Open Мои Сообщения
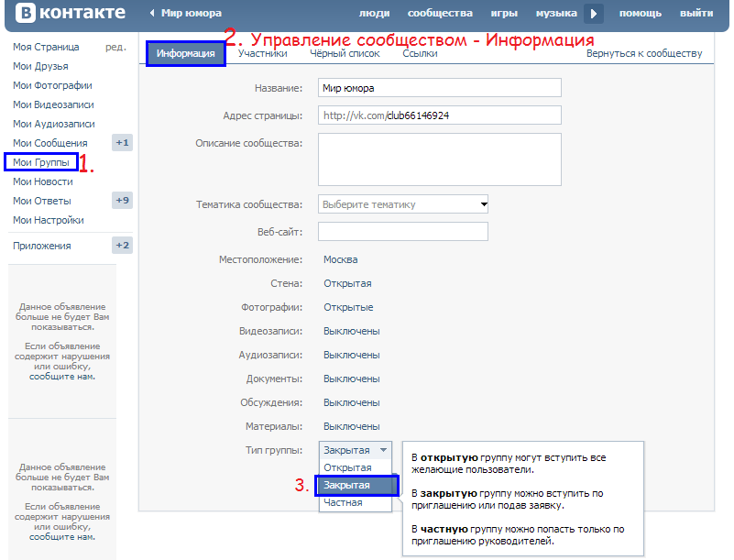 click(50, 143)
